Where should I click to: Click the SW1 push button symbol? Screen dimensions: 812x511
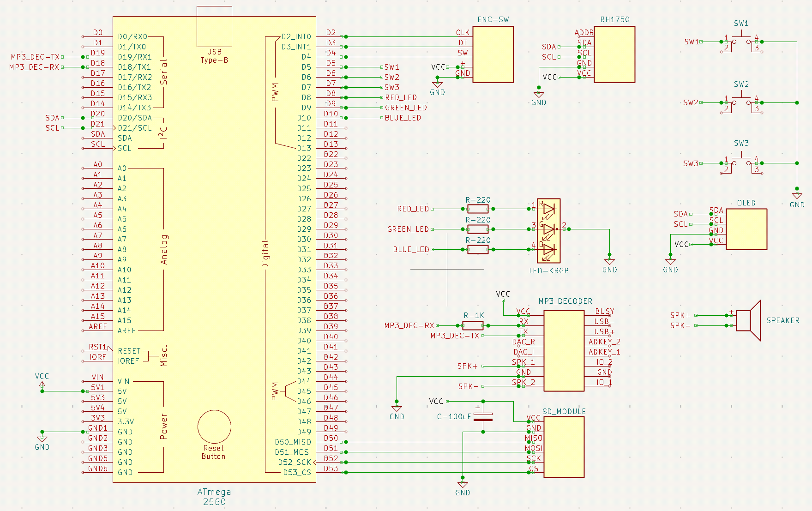click(x=741, y=42)
